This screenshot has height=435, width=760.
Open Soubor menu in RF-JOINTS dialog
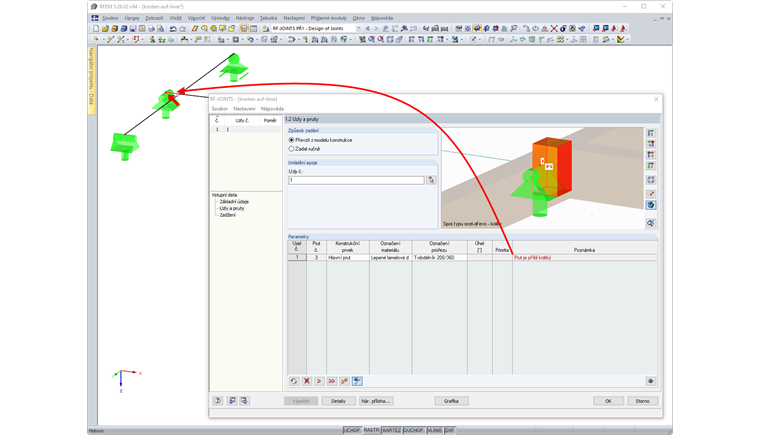tap(220, 109)
